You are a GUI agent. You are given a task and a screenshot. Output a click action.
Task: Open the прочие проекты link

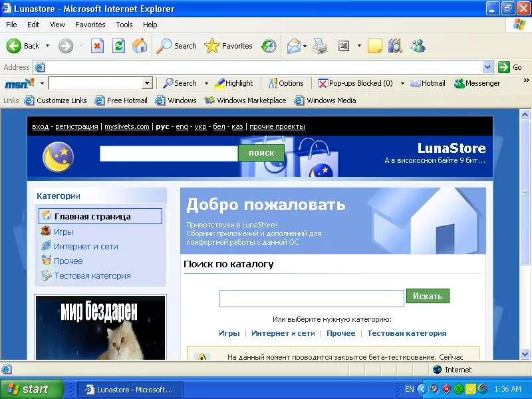tap(277, 126)
